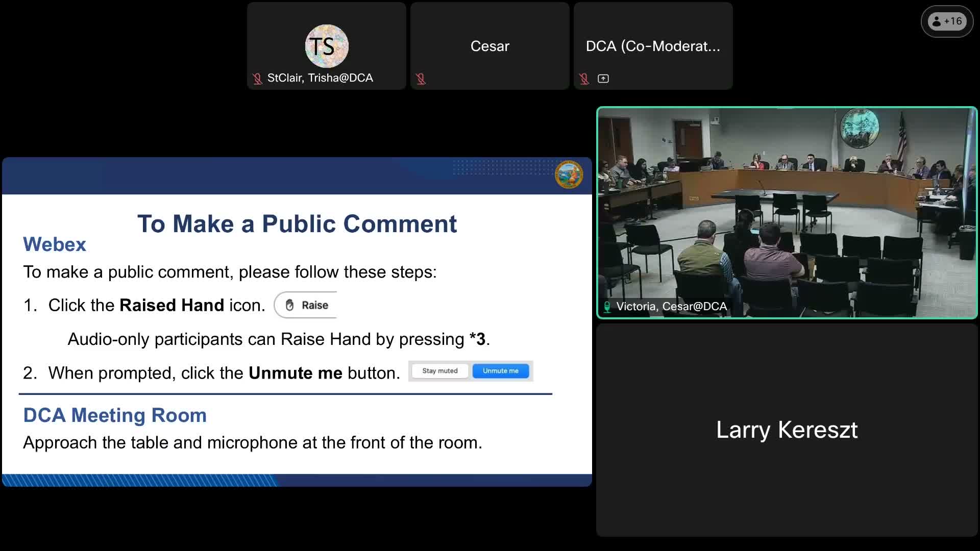Select the DCA (Co-Moderat... participant tile
Screen dimensions: 980x551
(x=653, y=46)
